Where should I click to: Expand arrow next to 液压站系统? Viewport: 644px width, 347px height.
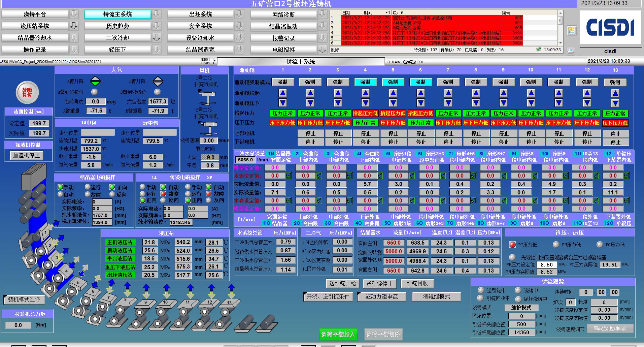click(74, 26)
